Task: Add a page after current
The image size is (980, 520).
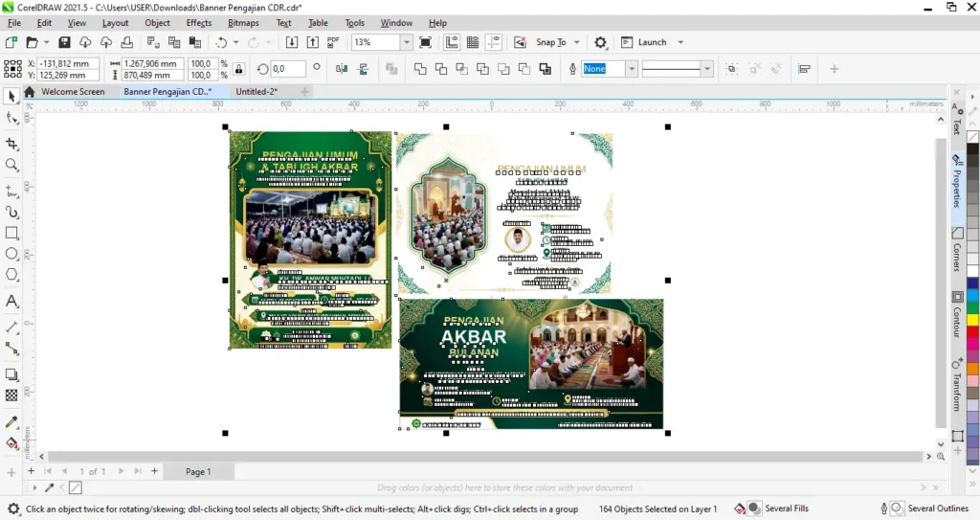Action: coord(154,471)
